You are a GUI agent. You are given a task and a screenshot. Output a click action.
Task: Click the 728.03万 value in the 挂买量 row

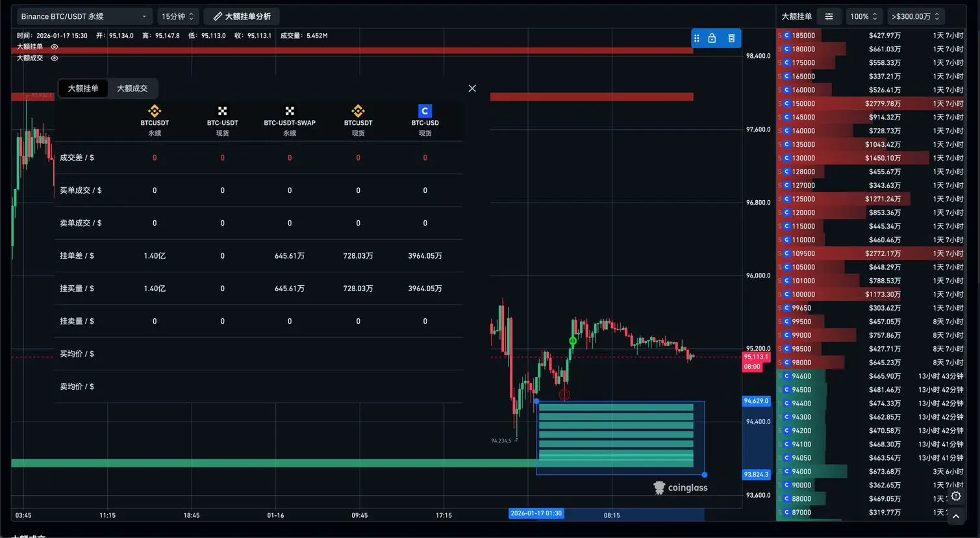(358, 288)
